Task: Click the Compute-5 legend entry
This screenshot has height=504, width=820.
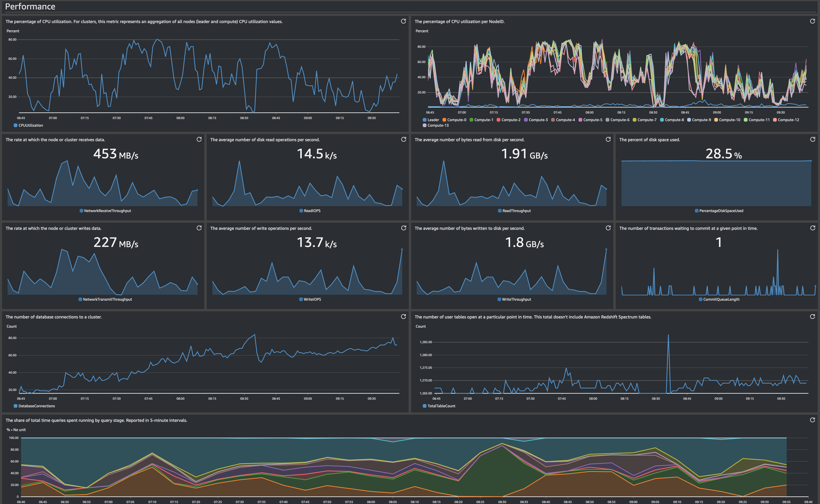Action: point(590,120)
